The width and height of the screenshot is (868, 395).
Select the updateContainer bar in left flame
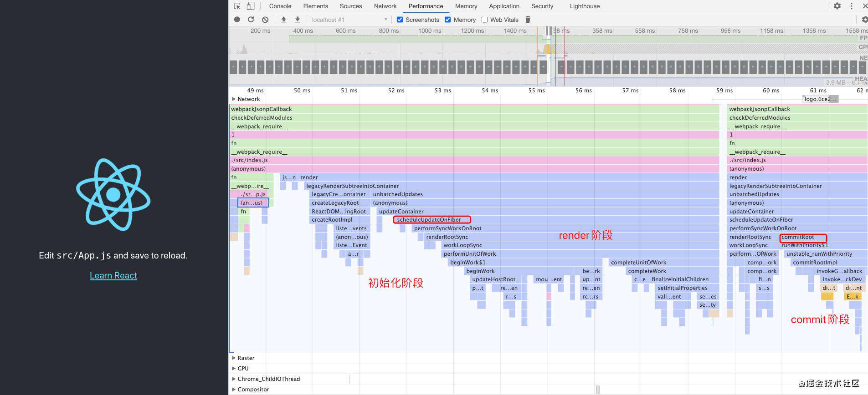[x=548, y=212]
